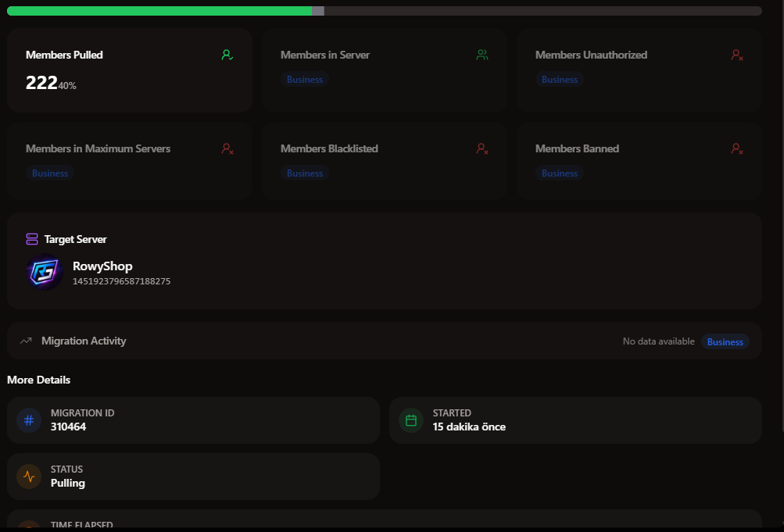Image resolution: width=784 pixels, height=532 pixels.
Task: Click the More Details heading
Action: coord(38,380)
